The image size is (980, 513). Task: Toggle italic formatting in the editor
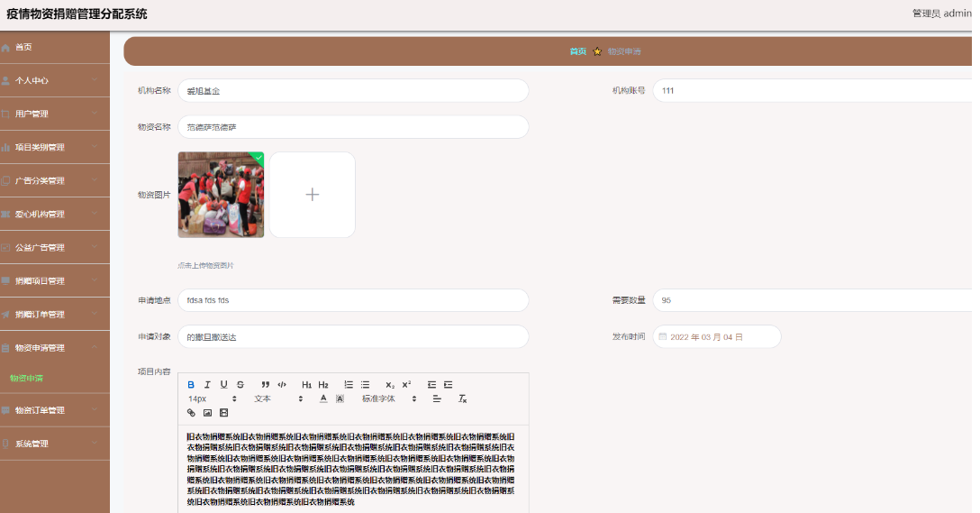click(207, 385)
